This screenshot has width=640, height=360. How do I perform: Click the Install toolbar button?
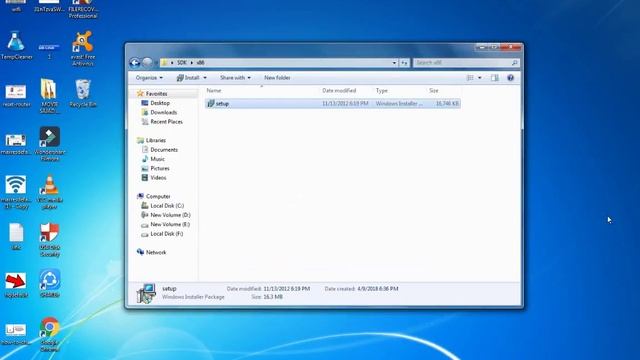(188, 78)
